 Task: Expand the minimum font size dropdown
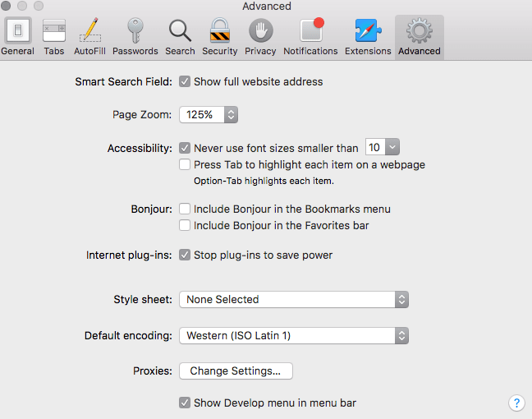(382, 148)
